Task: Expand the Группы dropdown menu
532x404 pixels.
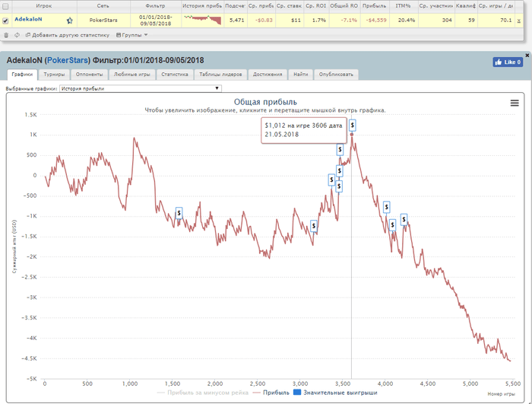Action: click(131, 35)
